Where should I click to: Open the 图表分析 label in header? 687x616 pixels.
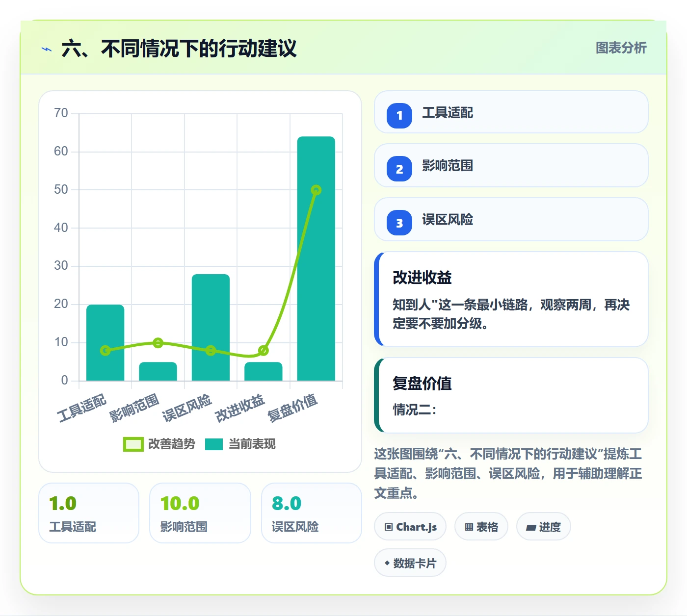(621, 48)
